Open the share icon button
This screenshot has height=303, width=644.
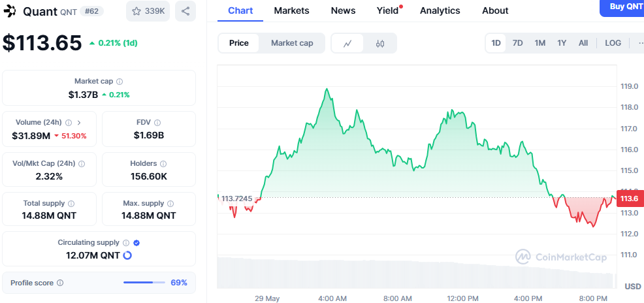tap(185, 11)
